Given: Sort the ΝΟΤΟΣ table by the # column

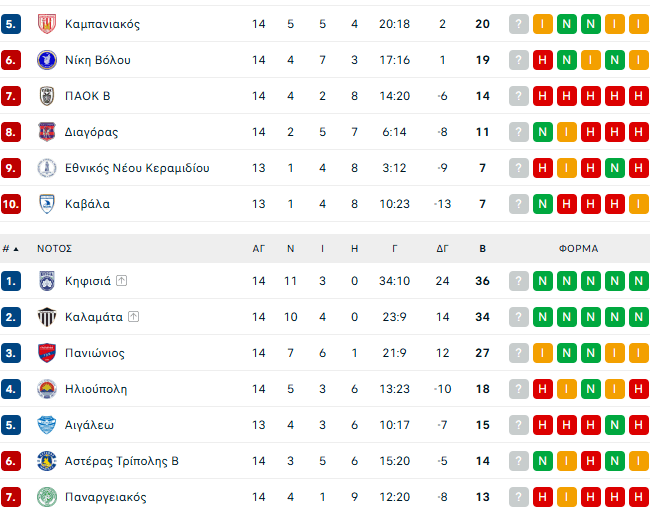Looking at the screenshot, I should [x=8, y=248].
